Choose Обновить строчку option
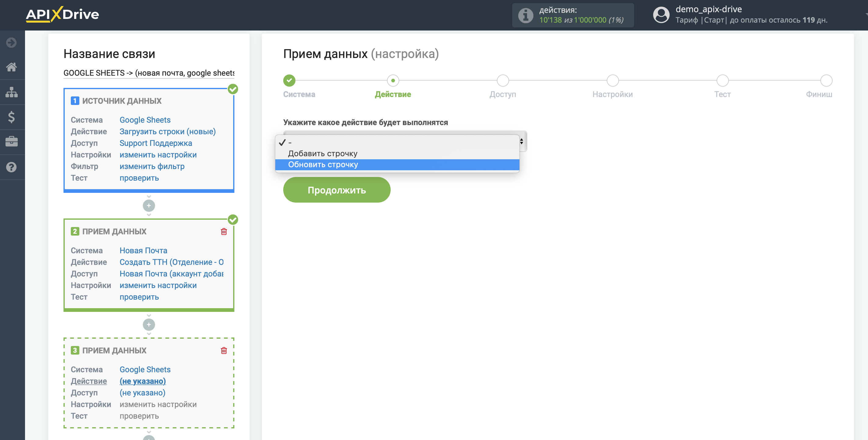Image resolution: width=868 pixels, height=440 pixels. tap(397, 165)
